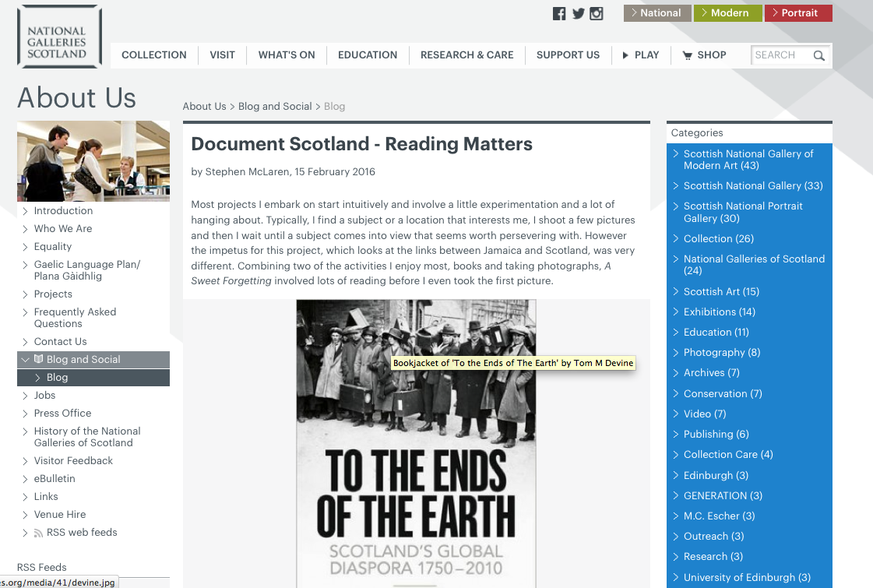Click the chevron beside Projects
873x588 pixels.
point(25,294)
